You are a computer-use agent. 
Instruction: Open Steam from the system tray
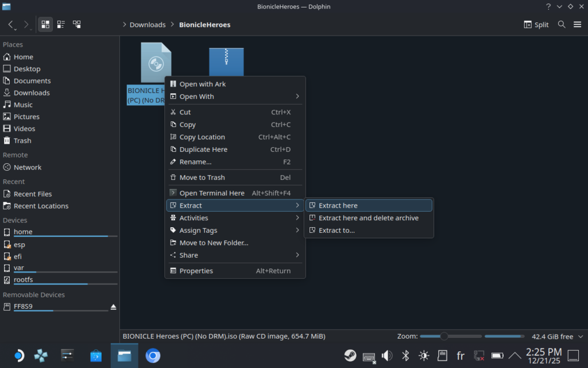tap(350, 355)
